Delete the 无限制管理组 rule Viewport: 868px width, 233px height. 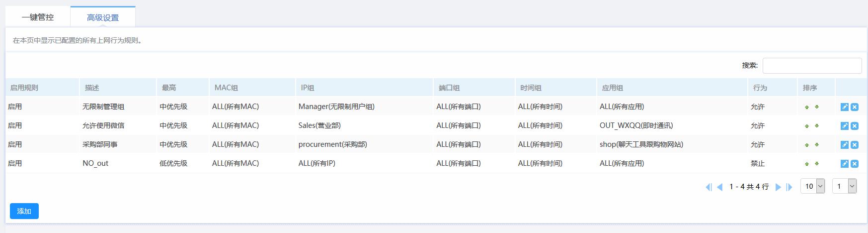[x=854, y=107]
